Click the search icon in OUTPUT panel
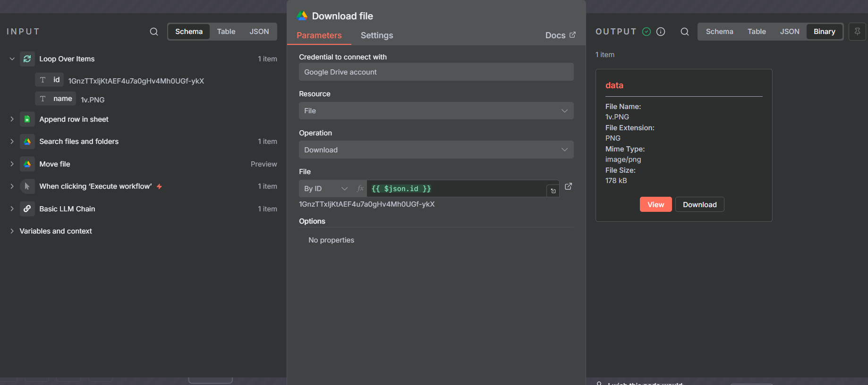 (684, 32)
